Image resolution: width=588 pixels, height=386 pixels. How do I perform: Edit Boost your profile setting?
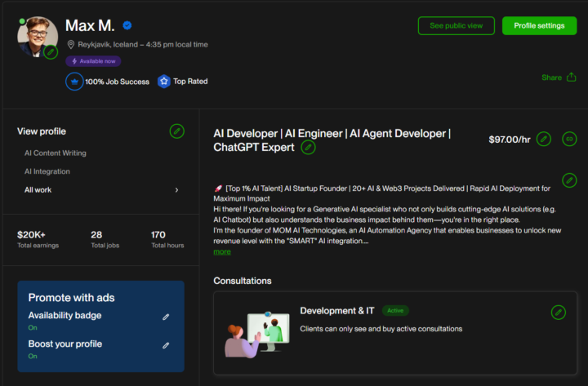(x=166, y=345)
